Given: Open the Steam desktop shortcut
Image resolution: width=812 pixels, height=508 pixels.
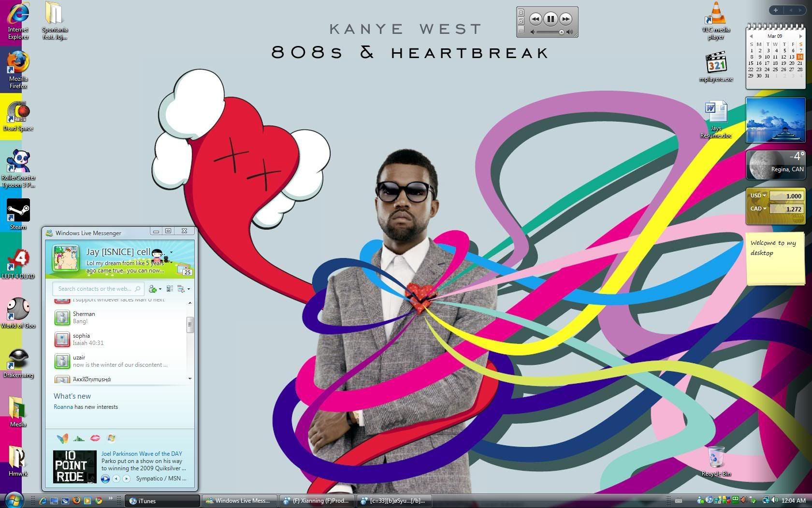Looking at the screenshot, I should click(18, 214).
